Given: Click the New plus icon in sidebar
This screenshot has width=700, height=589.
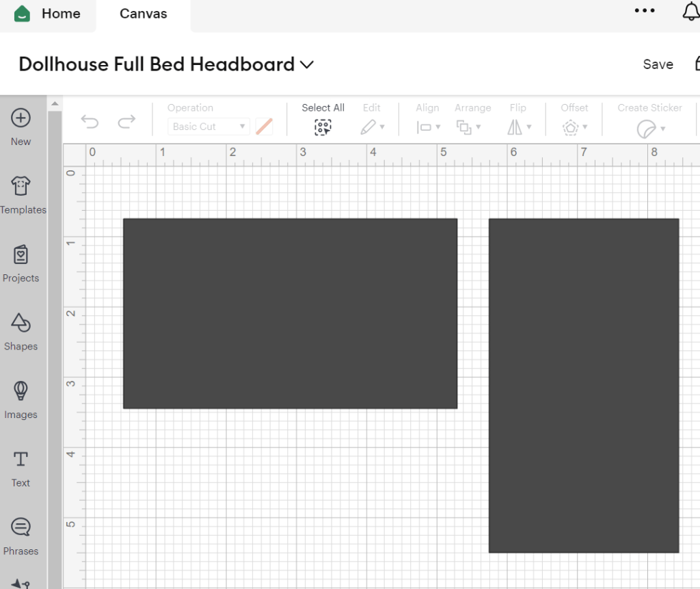Looking at the screenshot, I should (21, 118).
